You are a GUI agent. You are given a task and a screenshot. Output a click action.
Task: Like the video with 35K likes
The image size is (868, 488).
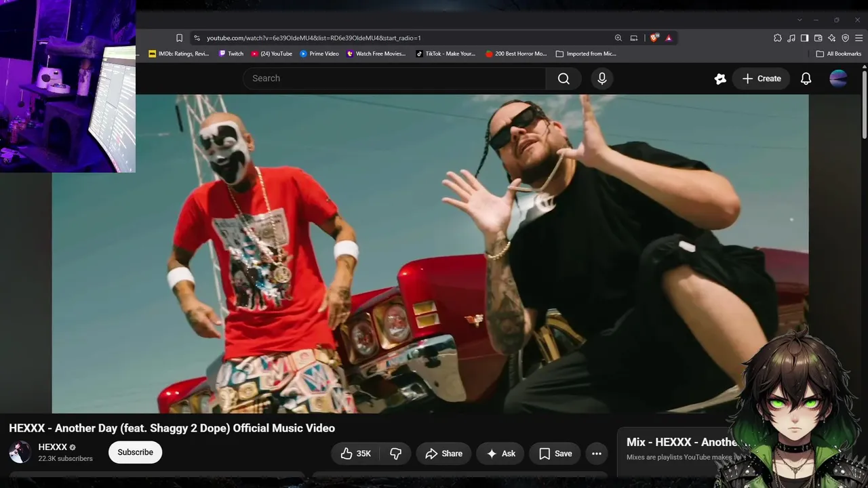point(356,453)
